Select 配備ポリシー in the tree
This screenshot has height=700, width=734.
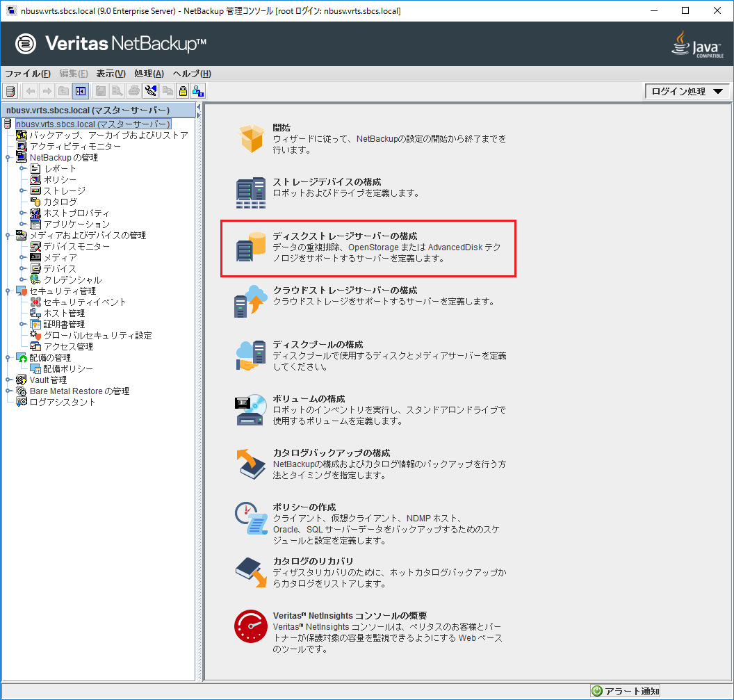click(x=68, y=369)
